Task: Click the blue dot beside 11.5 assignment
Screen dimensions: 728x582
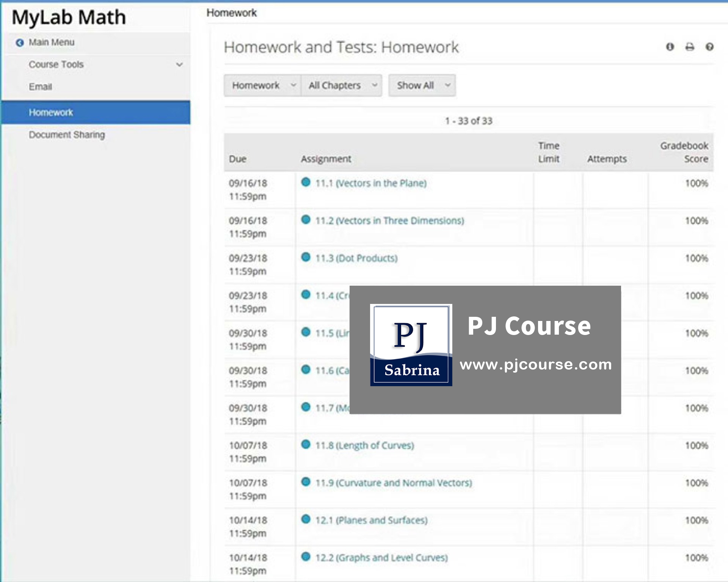Action: [306, 332]
